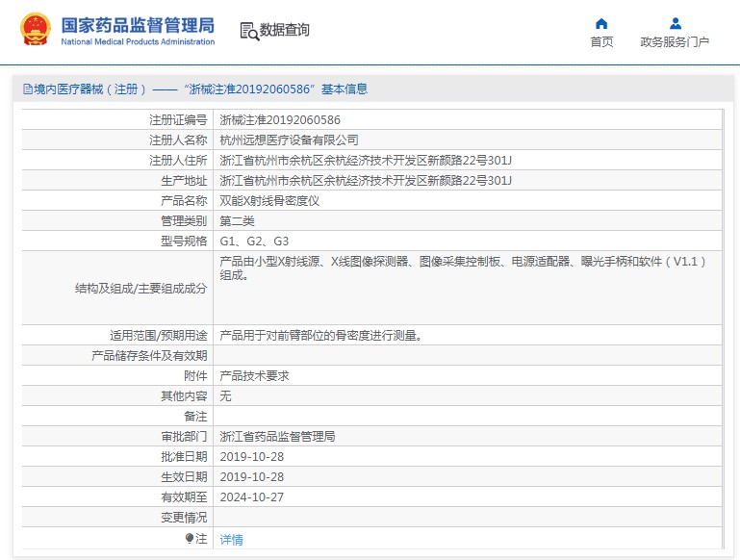This screenshot has height=560, width=740.
Task: Click the 数据查询 magnifier document icon
Action: point(249,31)
